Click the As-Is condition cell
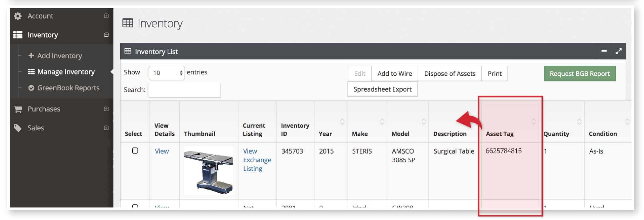 [x=596, y=151]
